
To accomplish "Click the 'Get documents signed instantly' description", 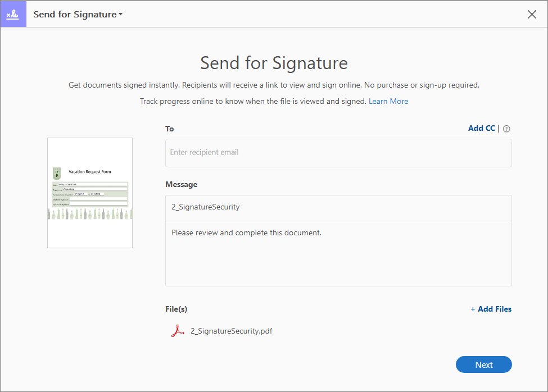I will pos(274,85).
